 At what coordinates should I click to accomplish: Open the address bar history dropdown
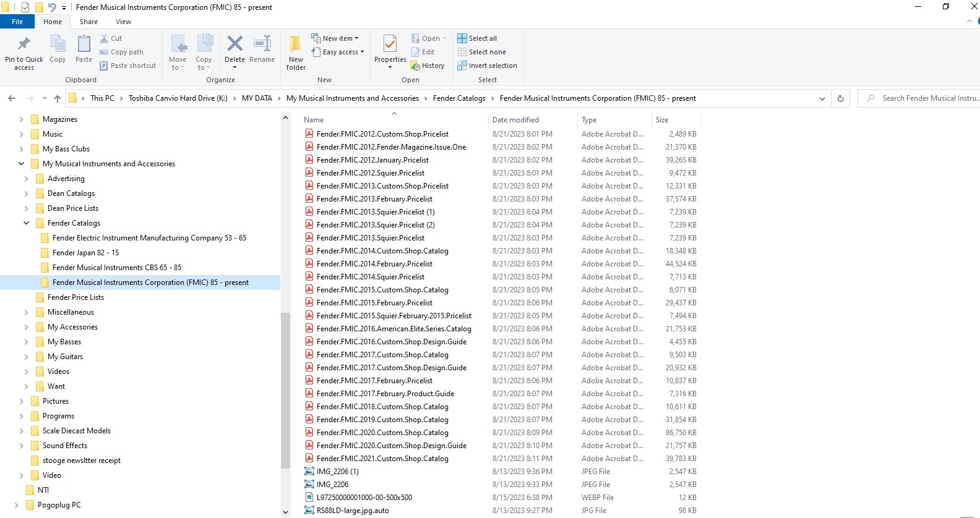822,98
